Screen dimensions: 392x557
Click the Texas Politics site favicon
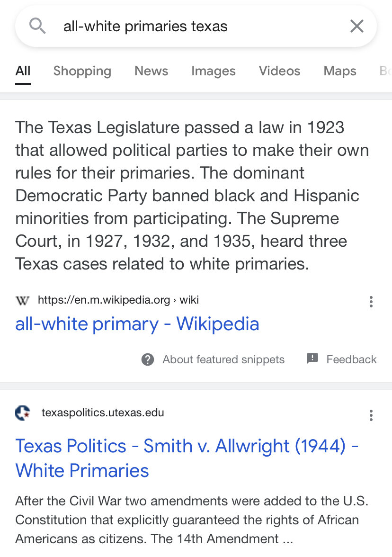[23, 413]
